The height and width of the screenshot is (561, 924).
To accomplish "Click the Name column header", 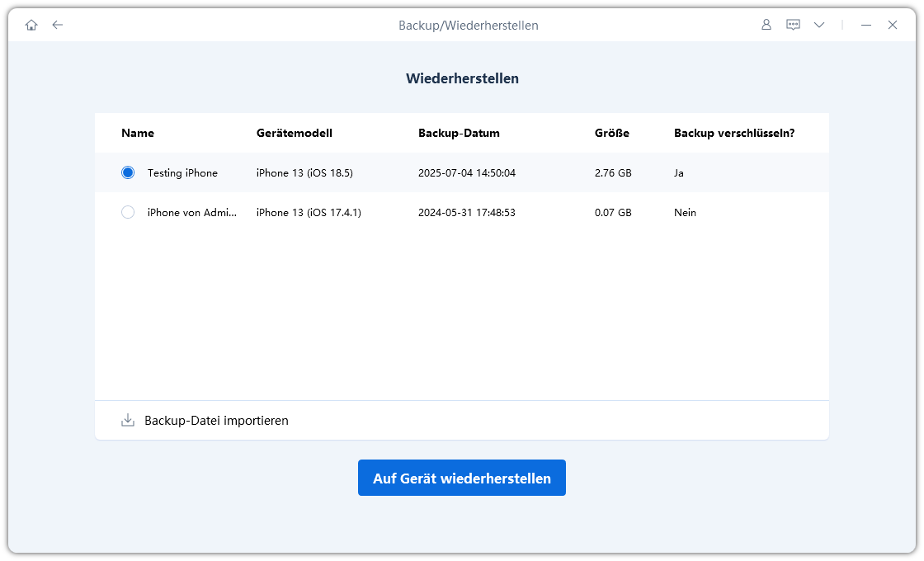I will click(x=138, y=133).
